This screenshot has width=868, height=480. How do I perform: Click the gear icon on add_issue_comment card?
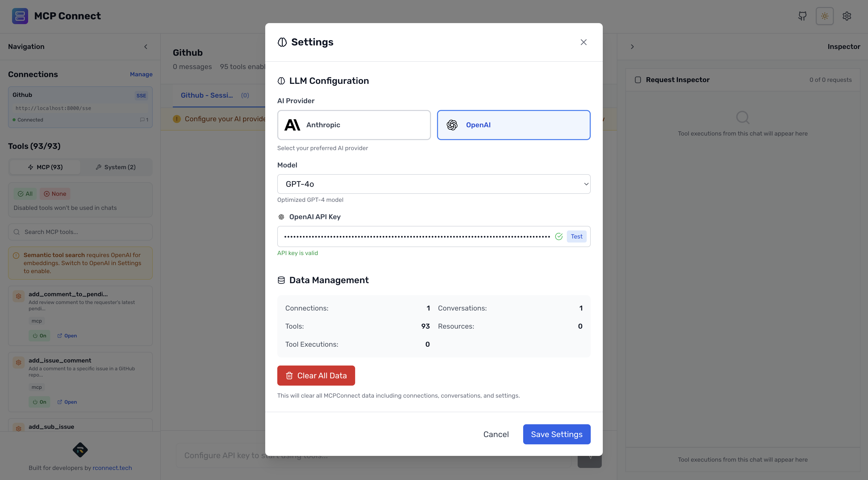19,362
